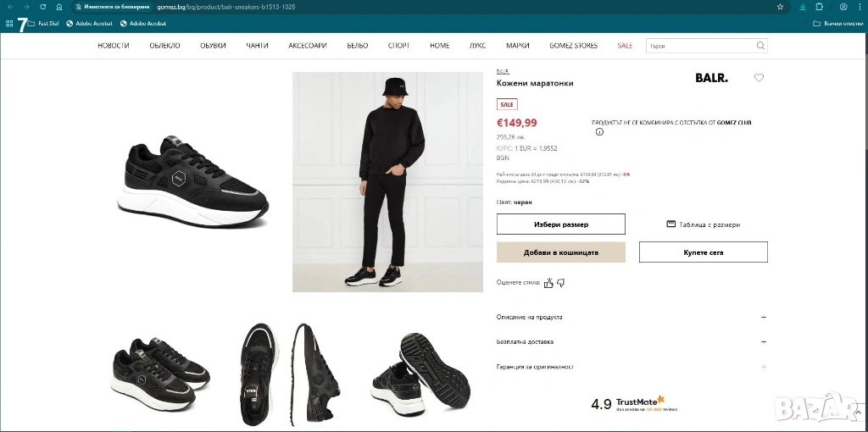
Task: Go to the МАРКИ brands menu
Action: pyautogui.click(x=517, y=46)
